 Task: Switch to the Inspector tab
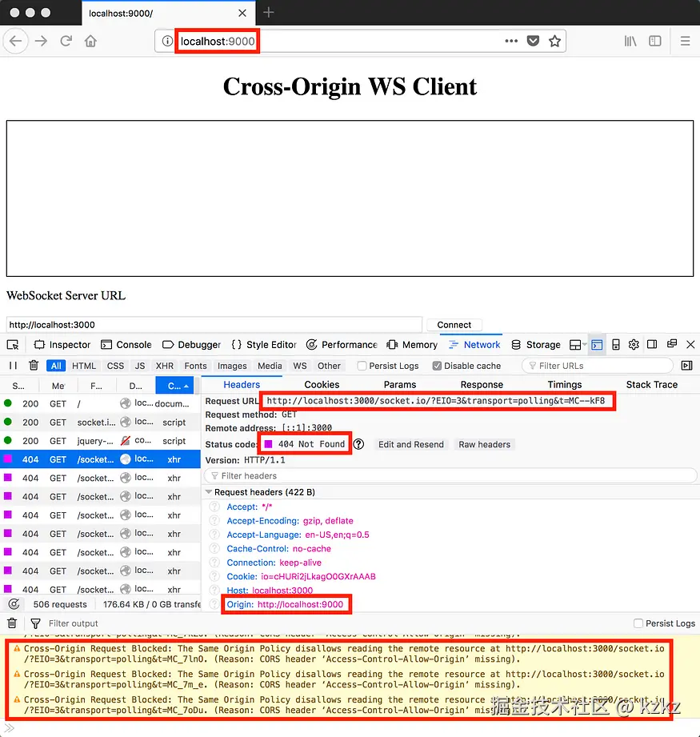tap(62, 345)
